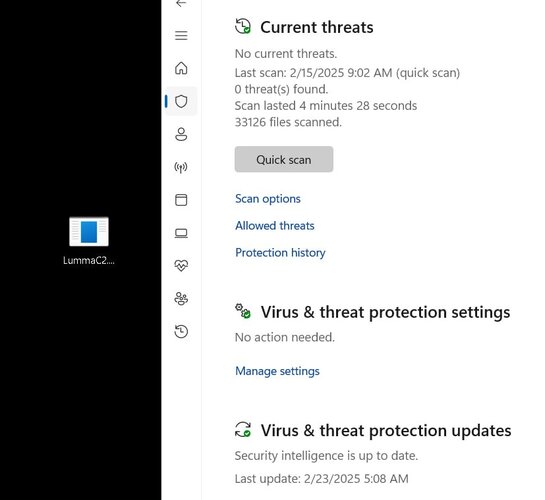Click Virus & threat protection settings gear icon

tap(243, 311)
